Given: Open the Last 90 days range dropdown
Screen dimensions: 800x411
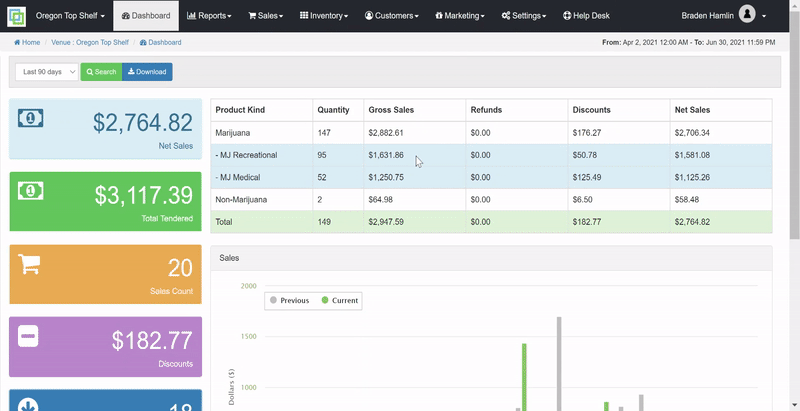Looking at the screenshot, I should (x=46, y=72).
